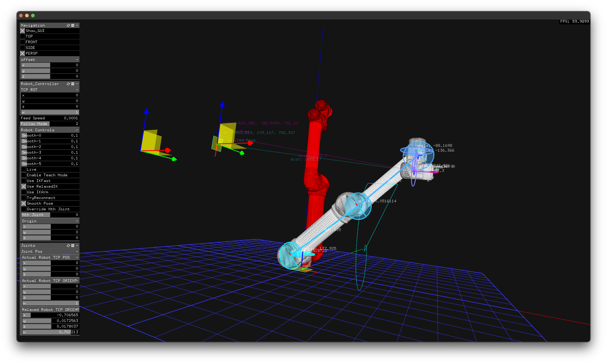
Task: Minimize the Navigation panel with its dash icon
Action: (77, 25)
